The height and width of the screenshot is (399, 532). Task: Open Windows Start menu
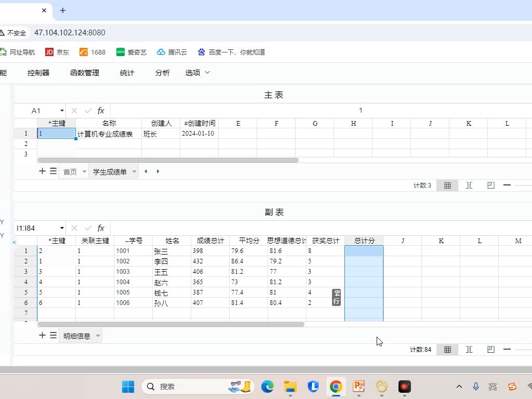(128, 387)
